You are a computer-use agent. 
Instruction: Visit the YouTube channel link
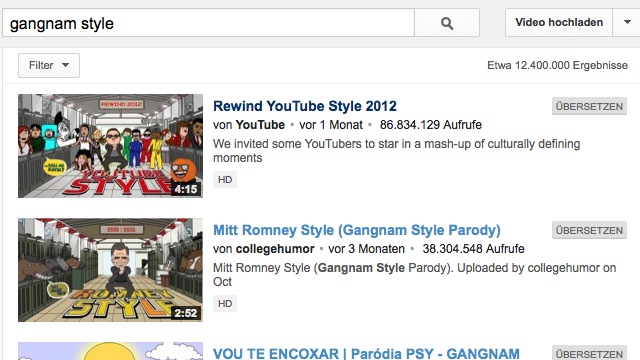(260, 124)
